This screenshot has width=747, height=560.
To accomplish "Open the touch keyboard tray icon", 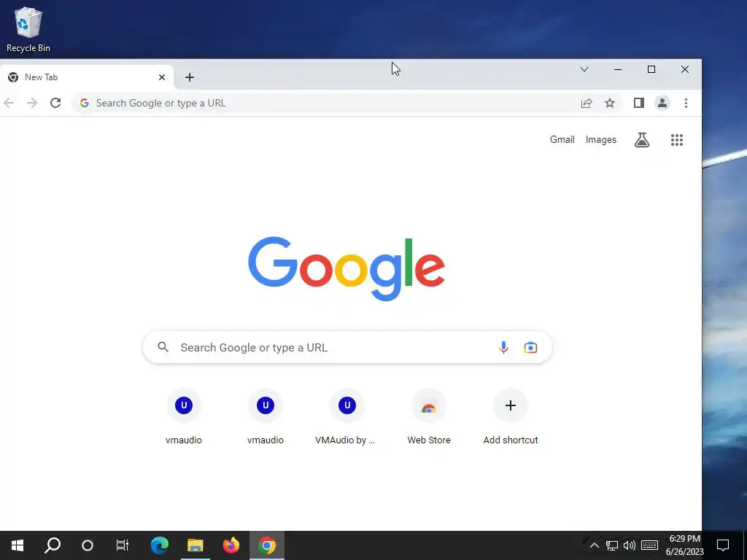I will pyautogui.click(x=649, y=545).
